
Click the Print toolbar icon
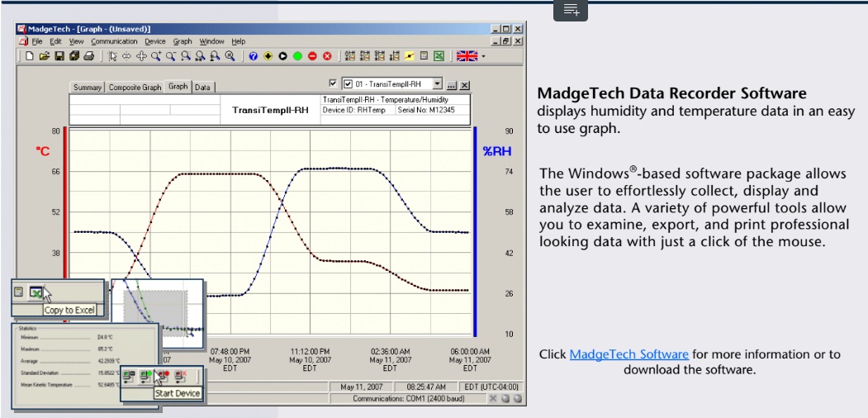tap(88, 56)
